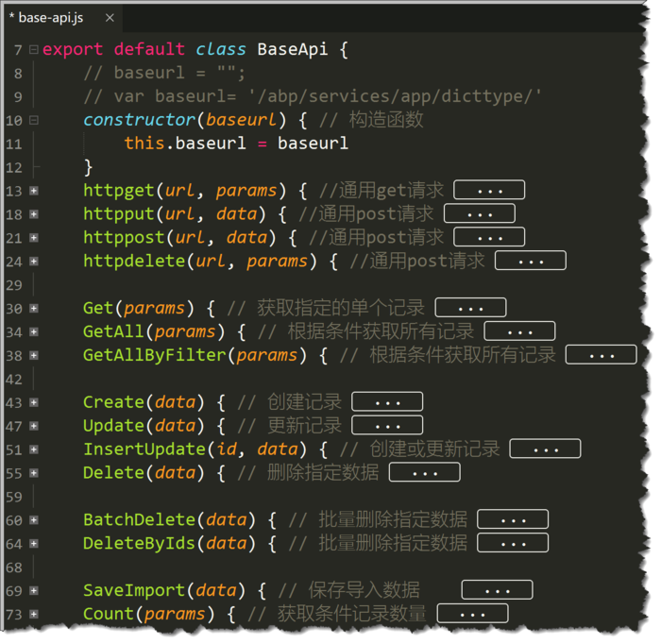The width and height of the screenshot is (661, 644).
Task: Click the folded-code ellipsis box on httpdelete line
Action: (x=531, y=261)
